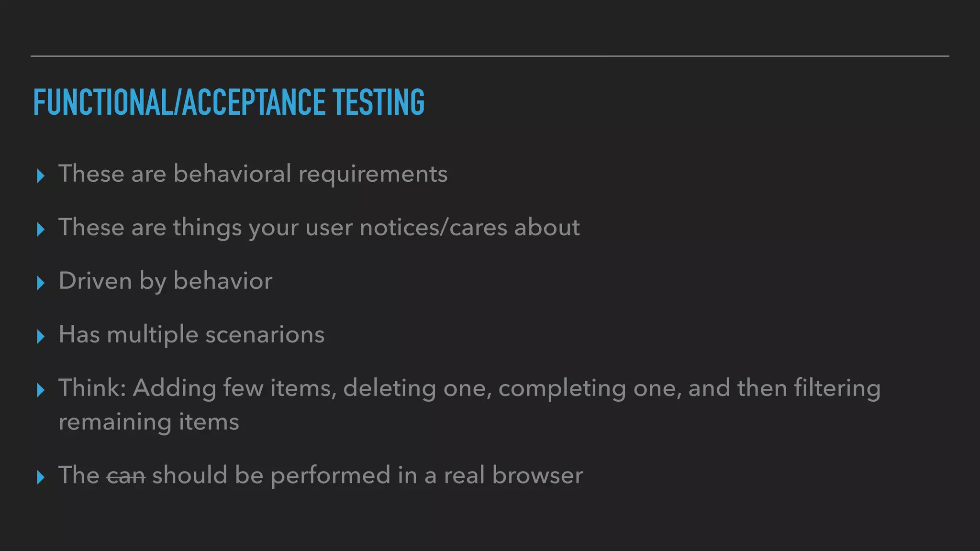The width and height of the screenshot is (980, 551).
Task: Click the horizontal divider line above the title
Action: click(x=490, y=56)
